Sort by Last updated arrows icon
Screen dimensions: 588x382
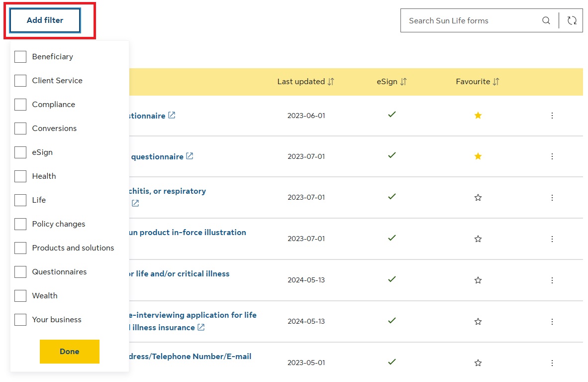[x=331, y=82]
